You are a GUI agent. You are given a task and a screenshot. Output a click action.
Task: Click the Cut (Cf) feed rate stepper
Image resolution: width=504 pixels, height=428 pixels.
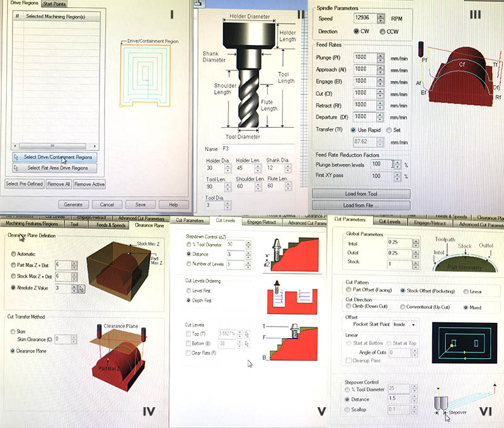point(381,93)
